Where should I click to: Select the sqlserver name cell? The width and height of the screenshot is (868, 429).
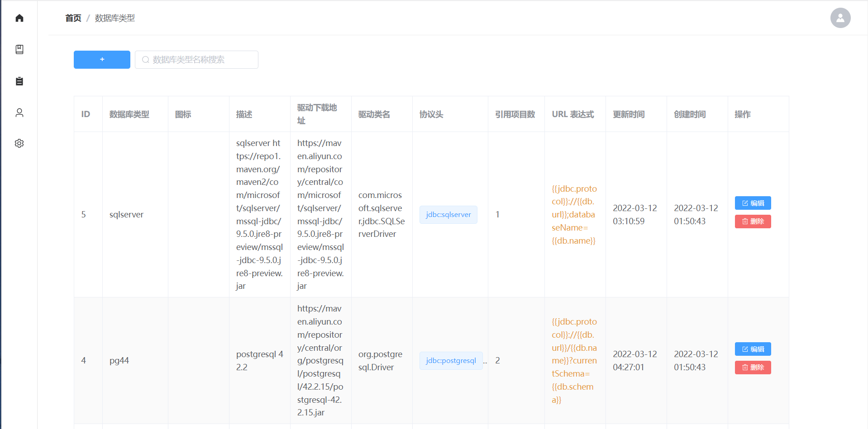pos(126,215)
